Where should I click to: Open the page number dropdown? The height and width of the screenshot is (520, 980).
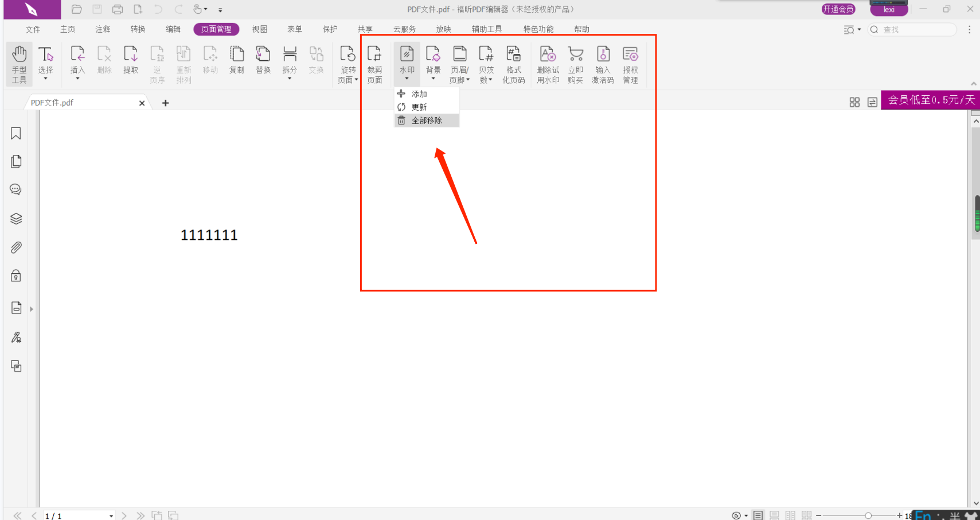click(x=111, y=516)
